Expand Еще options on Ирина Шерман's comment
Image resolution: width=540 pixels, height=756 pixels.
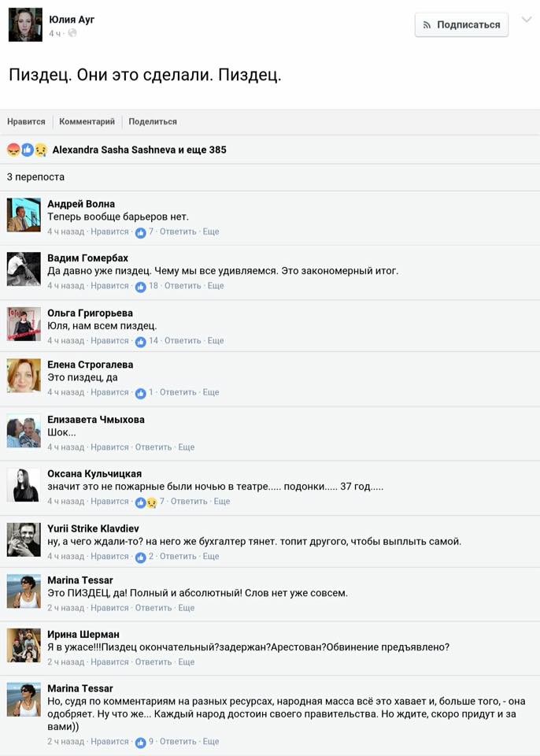coord(186,662)
